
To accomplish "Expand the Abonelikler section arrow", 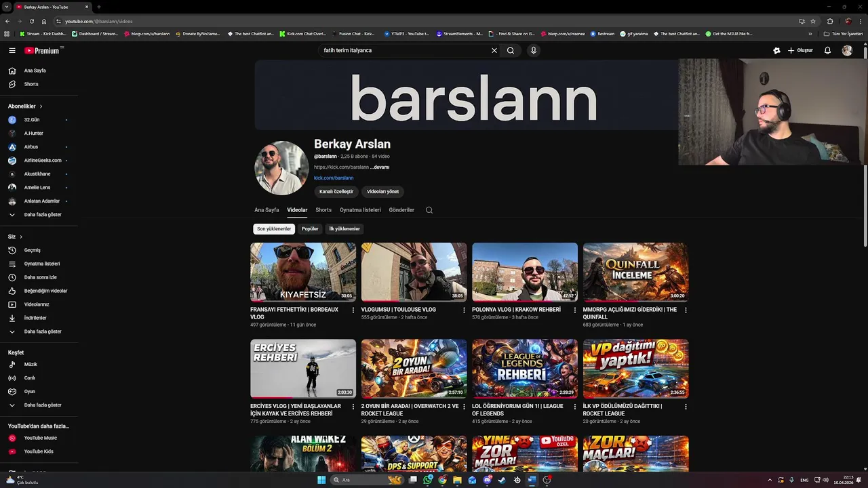I will click(41, 106).
